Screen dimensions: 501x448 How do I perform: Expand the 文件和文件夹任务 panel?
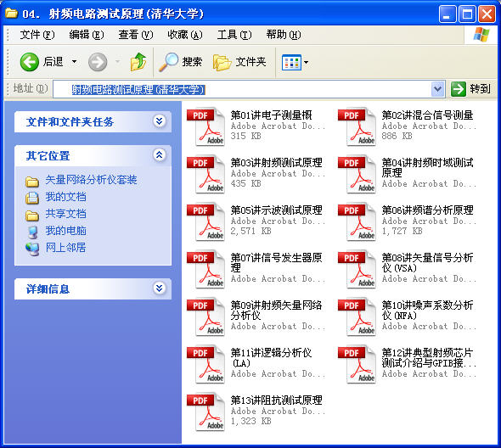(x=160, y=121)
